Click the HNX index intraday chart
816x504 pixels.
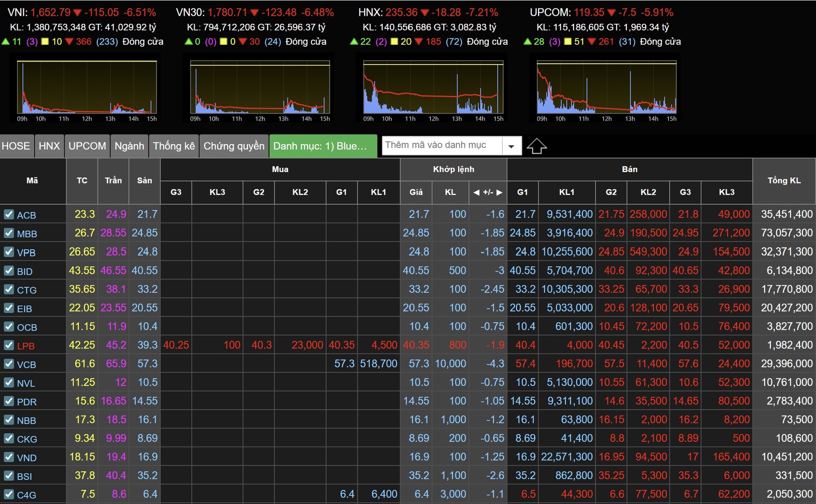click(433, 88)
